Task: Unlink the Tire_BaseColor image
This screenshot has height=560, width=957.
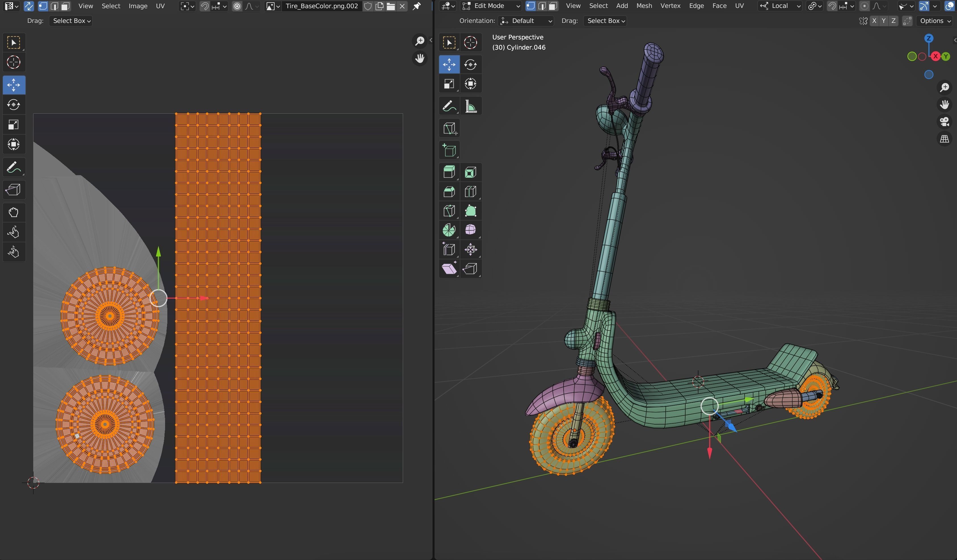Action: click(402, 6)
